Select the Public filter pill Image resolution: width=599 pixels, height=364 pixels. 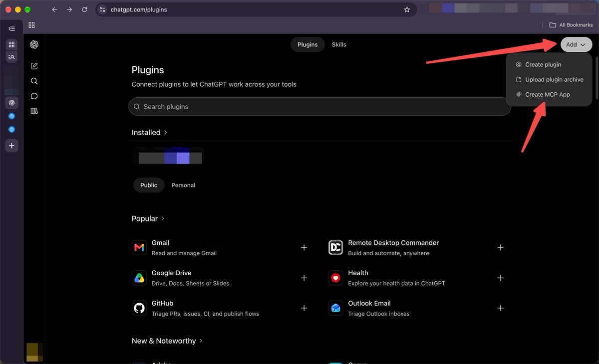pos(149,185)
